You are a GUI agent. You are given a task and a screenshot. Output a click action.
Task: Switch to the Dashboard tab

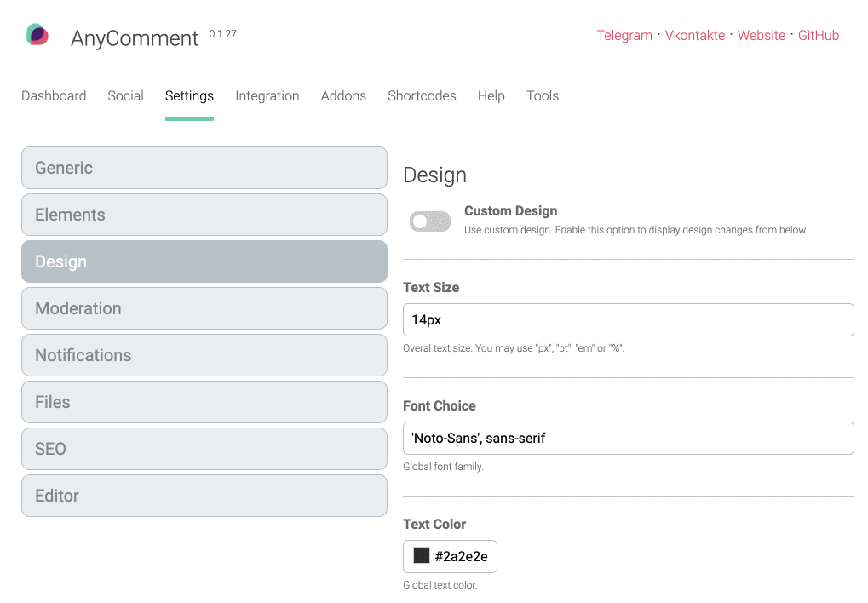point(53,95)
